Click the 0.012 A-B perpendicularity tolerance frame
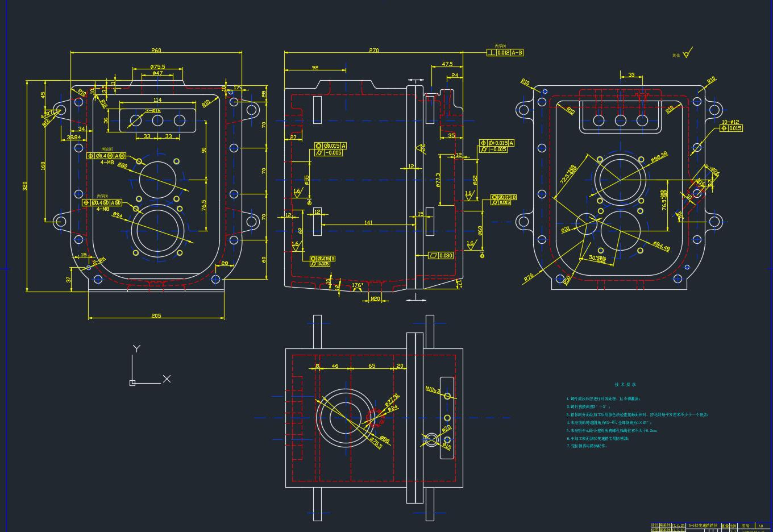 click(x=505, y=53)
